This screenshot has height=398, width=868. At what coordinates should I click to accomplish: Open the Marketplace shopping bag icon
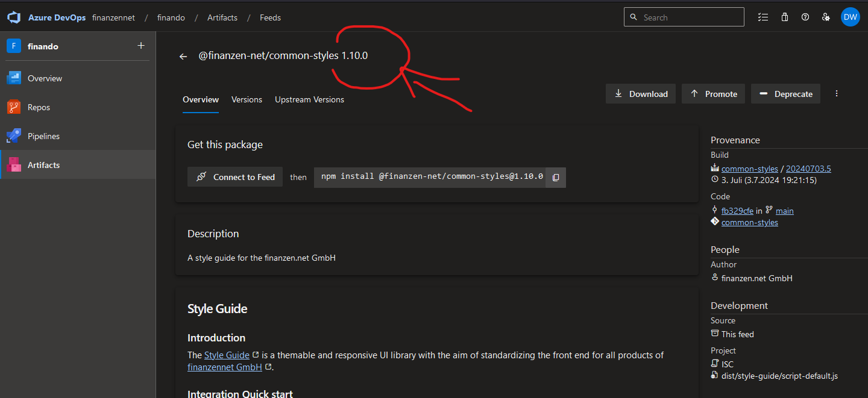785,17
